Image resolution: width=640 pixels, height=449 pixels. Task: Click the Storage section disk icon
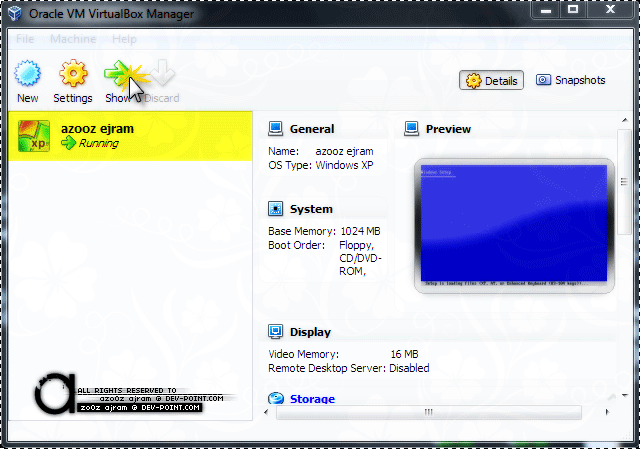[276, 398]
